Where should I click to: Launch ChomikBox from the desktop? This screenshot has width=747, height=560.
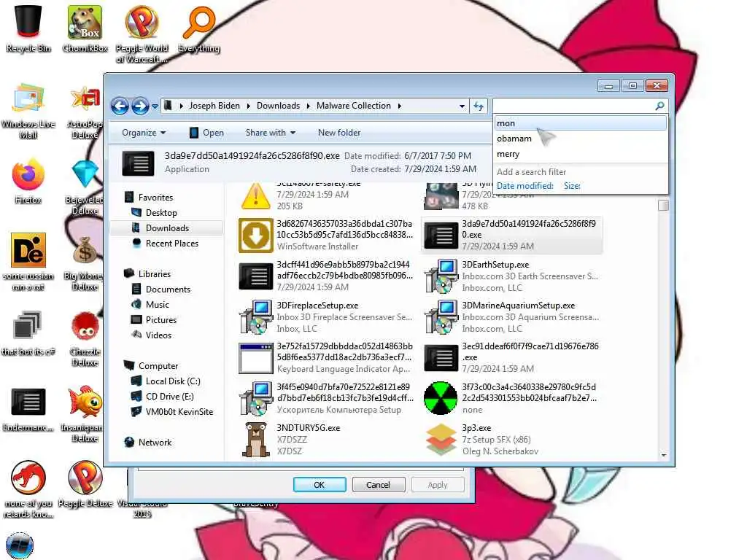pyautogui.click(x=85, y=28)
